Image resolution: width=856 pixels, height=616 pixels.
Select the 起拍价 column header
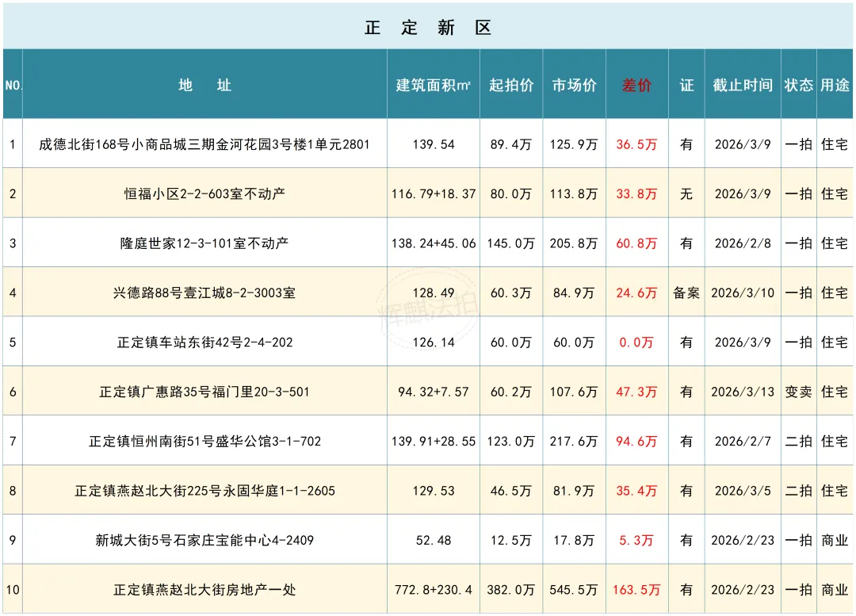point(511,85)
